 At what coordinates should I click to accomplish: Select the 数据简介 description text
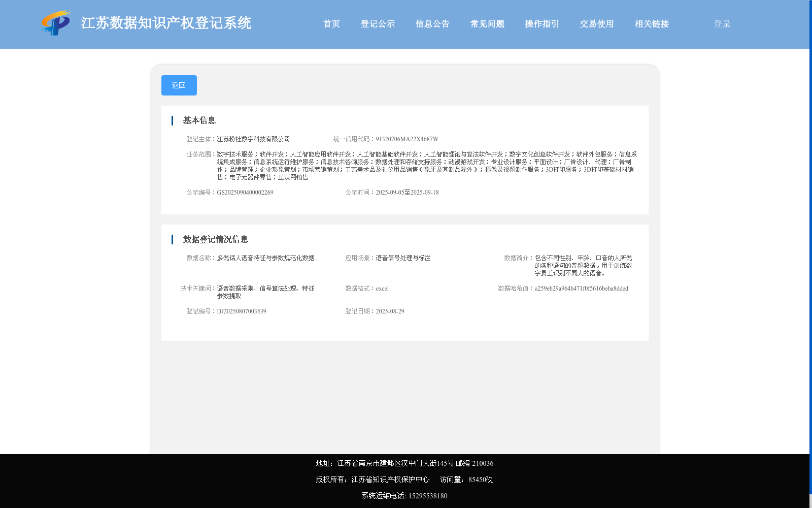pyautogui.click(x=583, y=266)
